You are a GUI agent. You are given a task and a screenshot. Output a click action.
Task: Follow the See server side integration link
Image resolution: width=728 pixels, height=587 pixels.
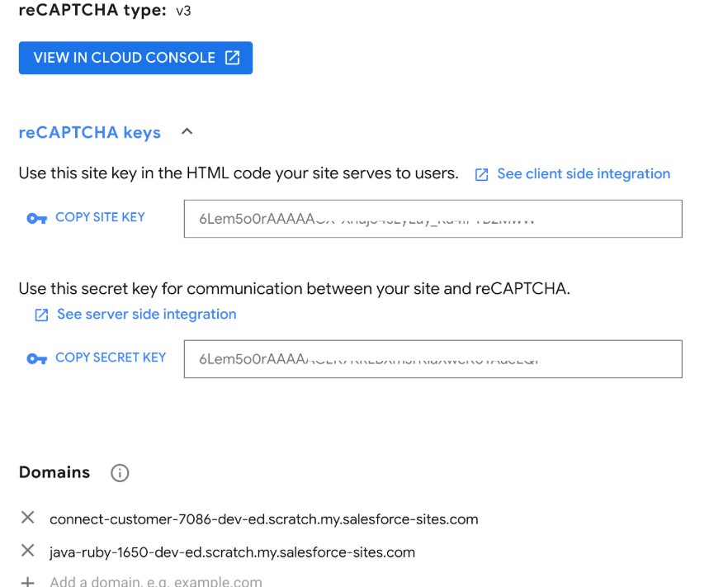(x=146, y=314)
